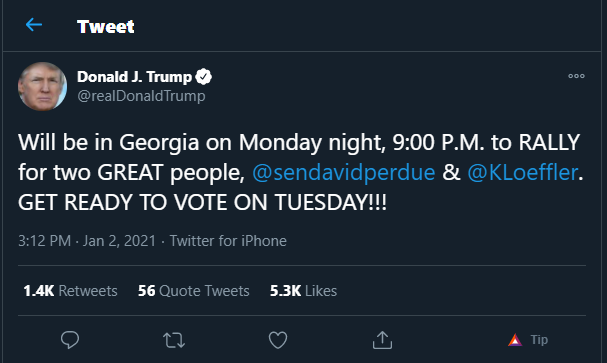Open the @KLoeffler mention link

point(523,172)
